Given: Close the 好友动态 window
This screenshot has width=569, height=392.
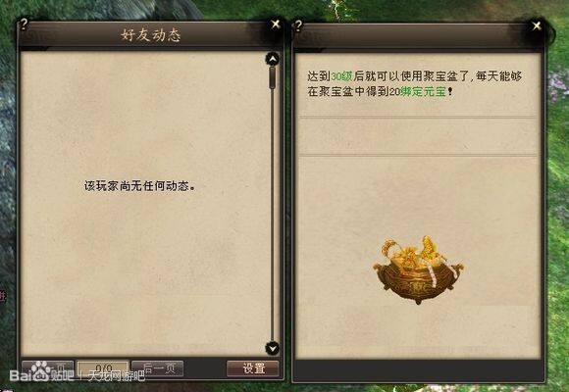Looking at the screenshot, I should (276, 24).
